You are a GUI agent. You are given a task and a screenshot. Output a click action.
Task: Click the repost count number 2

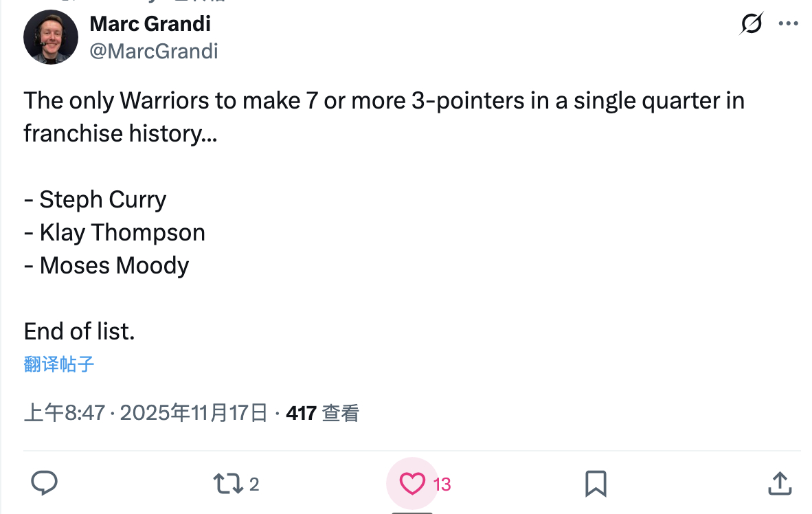[254, 485]
